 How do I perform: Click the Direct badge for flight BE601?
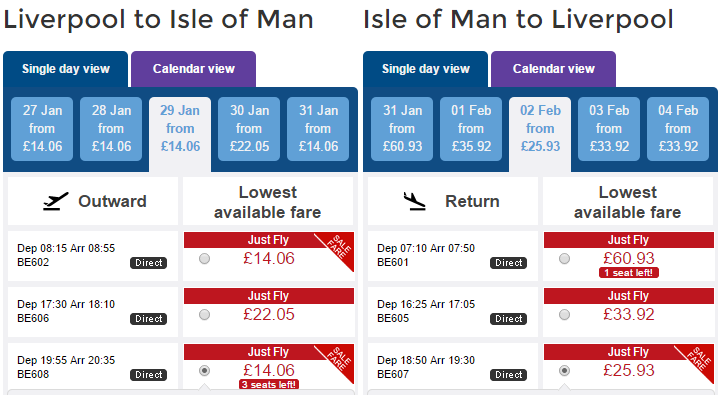509,263
